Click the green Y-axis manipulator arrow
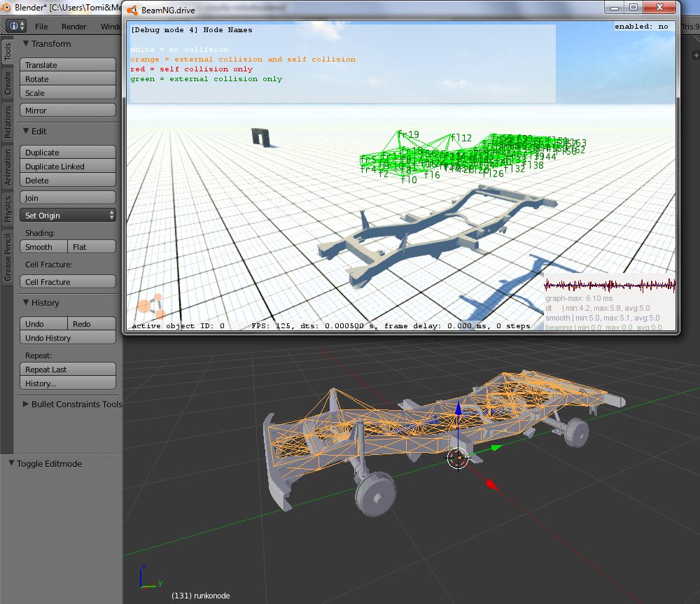Image resolution: width=700 pixels, height=604 pixels. [496, 447]
